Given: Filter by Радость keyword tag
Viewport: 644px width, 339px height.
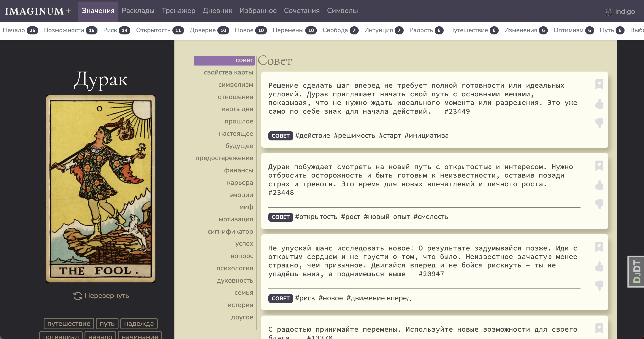Looking at the screenshot, I should pyautogui.click(x=426, y=30).
